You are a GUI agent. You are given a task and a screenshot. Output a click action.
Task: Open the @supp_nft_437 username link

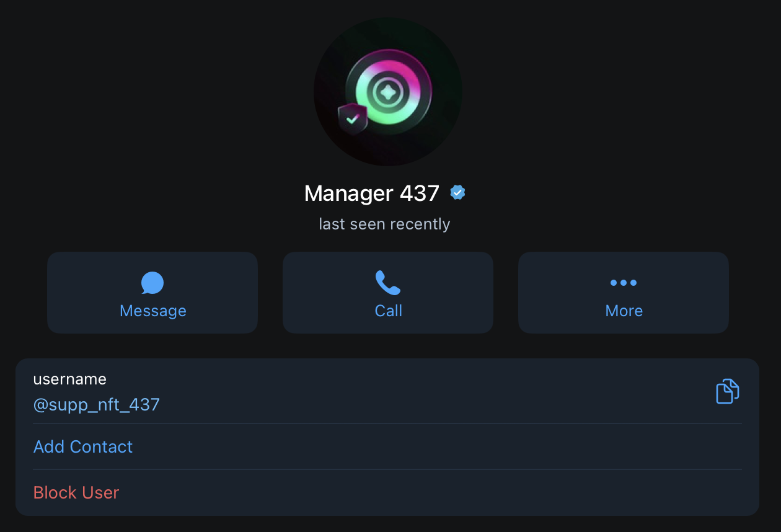tap(97, 405)
